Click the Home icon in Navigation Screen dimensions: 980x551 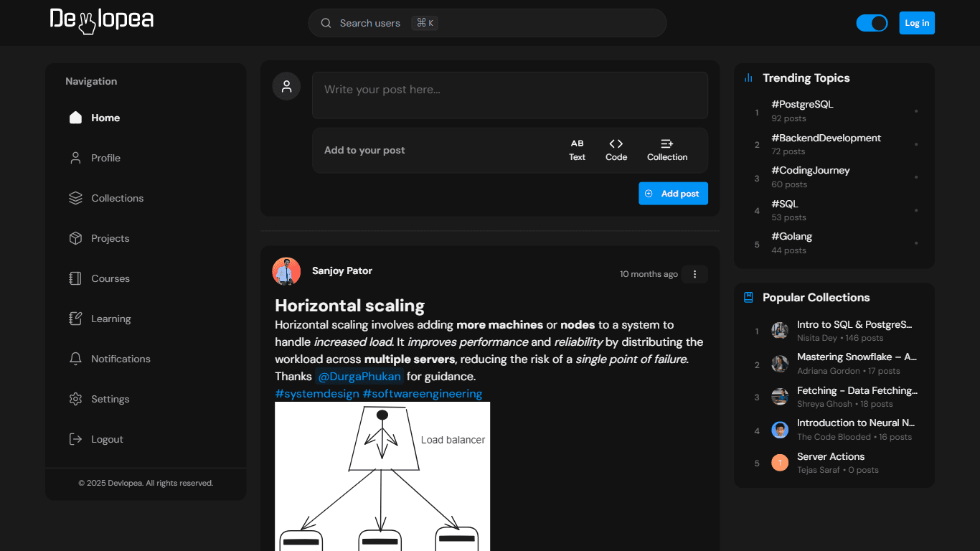point(75,118)
